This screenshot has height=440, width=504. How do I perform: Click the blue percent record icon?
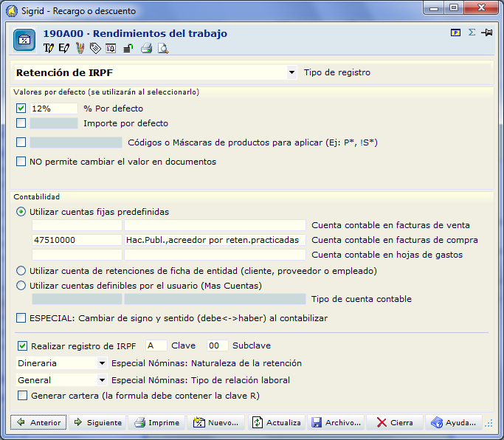(x=24, y=40)
